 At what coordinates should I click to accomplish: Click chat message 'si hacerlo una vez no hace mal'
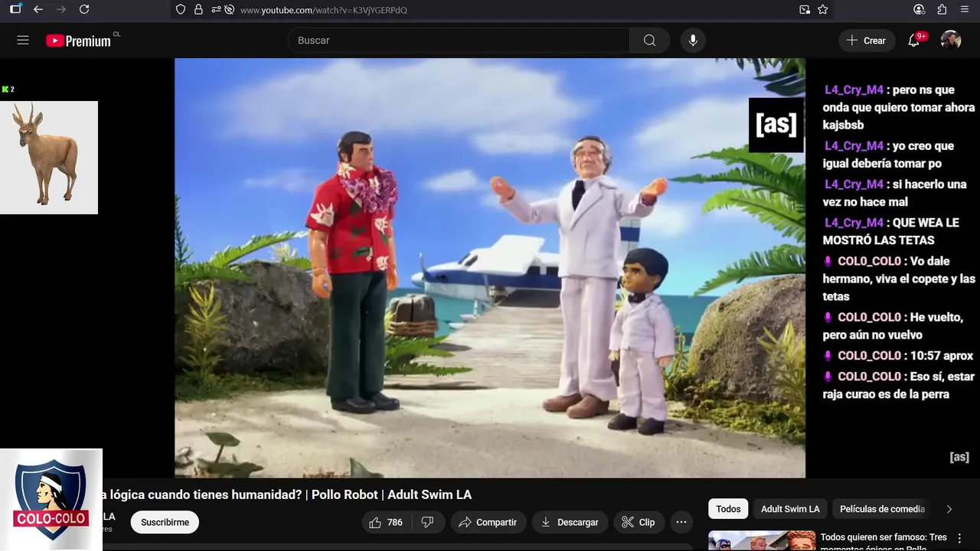[x=894, y=193]
